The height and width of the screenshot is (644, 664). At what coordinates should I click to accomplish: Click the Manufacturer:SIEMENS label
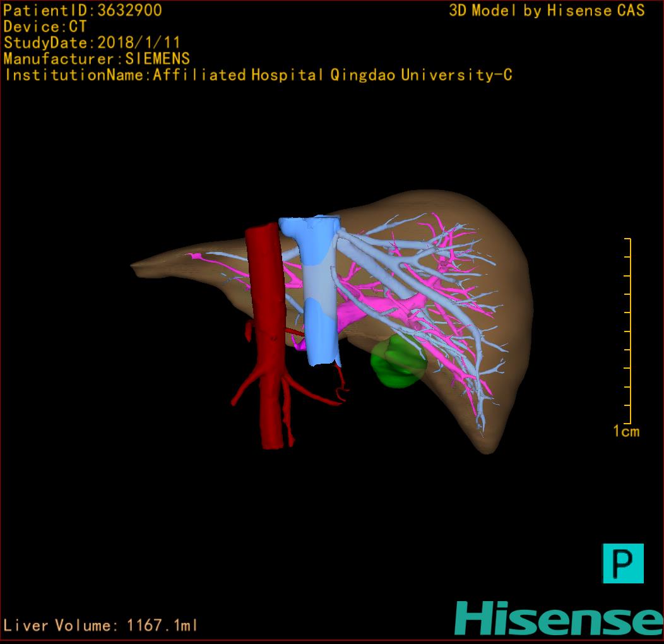click(97, 59)
